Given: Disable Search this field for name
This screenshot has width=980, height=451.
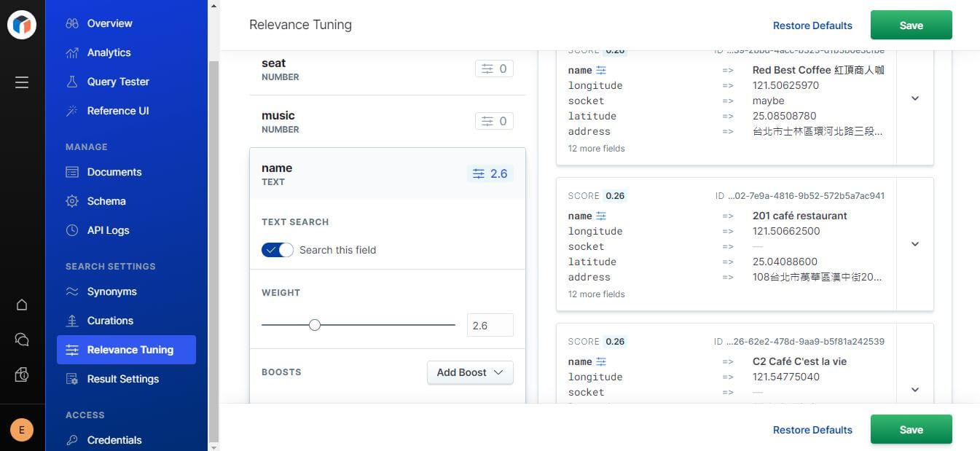Looking at the screenshot, I should (x=277, y=249).
